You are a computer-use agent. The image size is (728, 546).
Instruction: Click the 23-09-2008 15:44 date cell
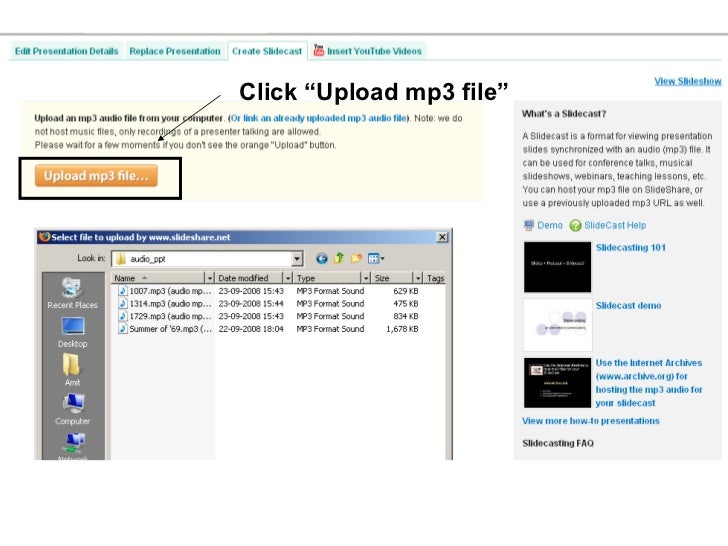tap(251, 304)
